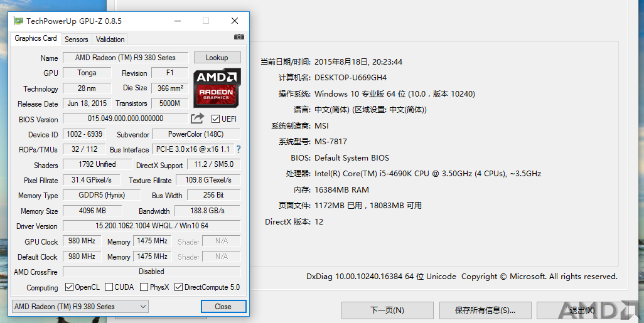Click the GPU-Z screenshot camera icon
This screenshot has width=644, height=323.
point(239,37)
